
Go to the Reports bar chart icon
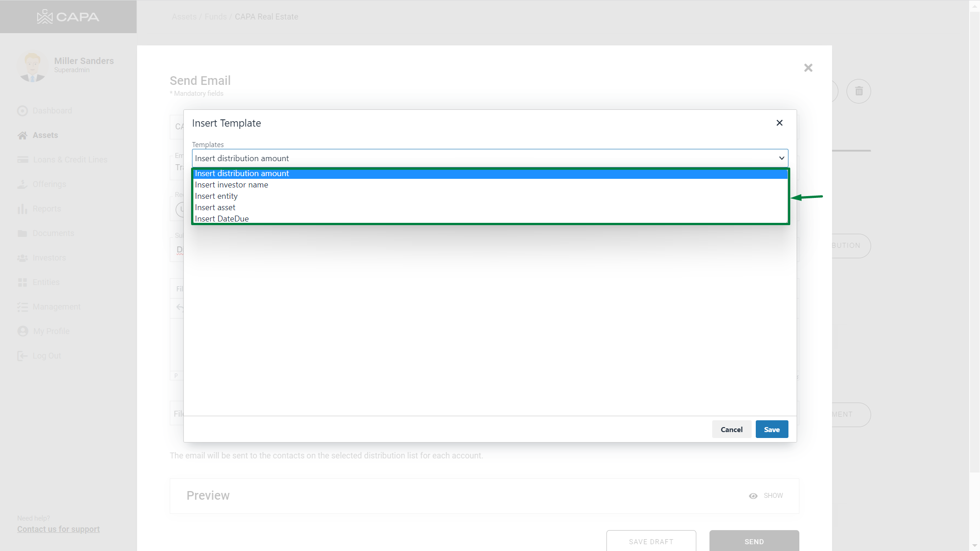(22, 209)
